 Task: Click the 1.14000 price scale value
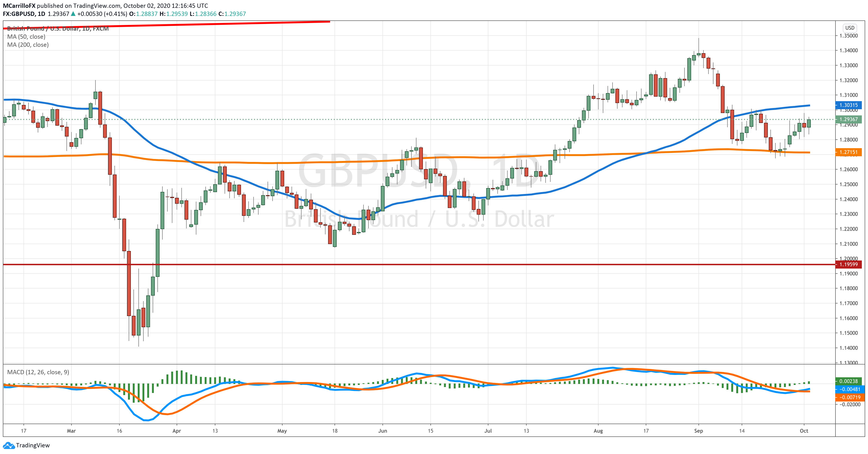(x=849, y=348)
